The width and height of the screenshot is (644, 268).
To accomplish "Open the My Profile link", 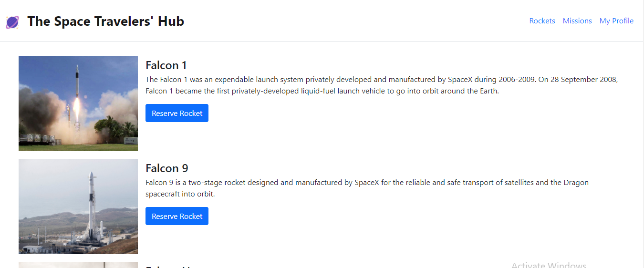I will [x=616, y=21].
